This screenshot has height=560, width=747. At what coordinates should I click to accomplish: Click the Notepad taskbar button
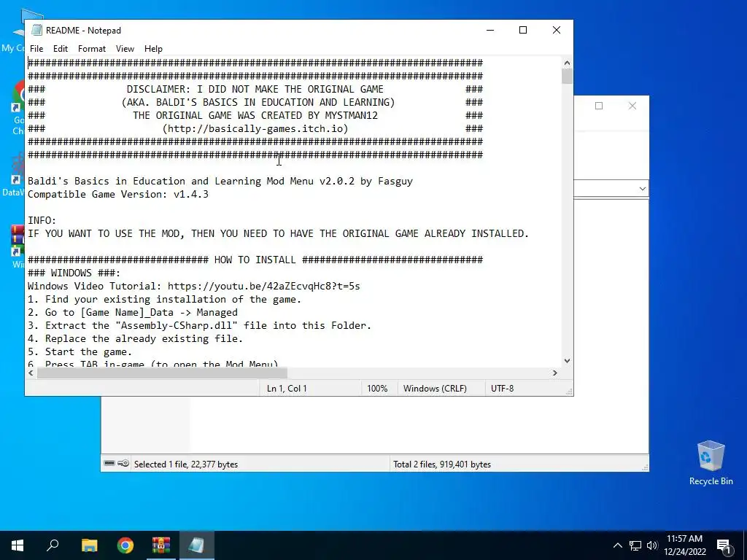197,545
